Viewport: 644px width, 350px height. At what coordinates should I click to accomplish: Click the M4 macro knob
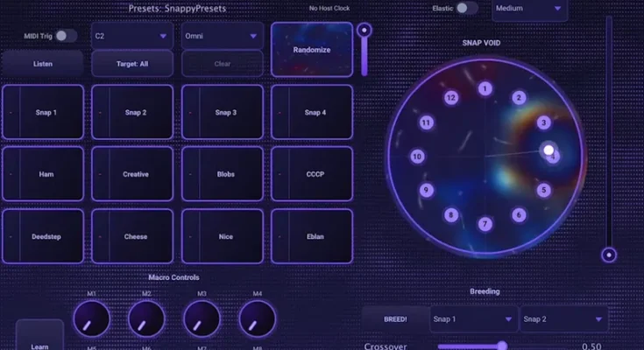tap(258, 319)
